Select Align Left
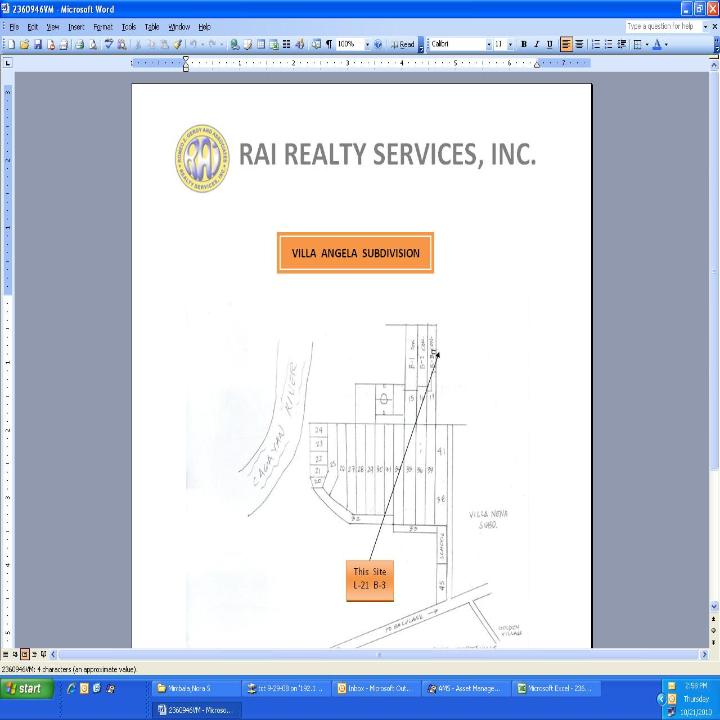 566,45
